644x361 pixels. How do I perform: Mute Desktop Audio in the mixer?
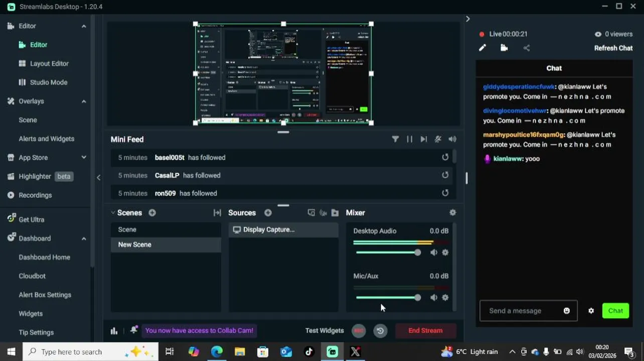tap(434, 253)
